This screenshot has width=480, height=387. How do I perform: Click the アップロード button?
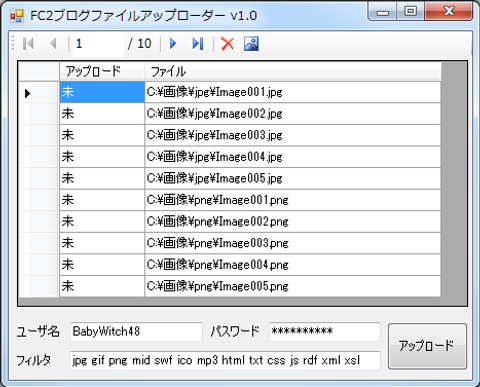(427, 346)
